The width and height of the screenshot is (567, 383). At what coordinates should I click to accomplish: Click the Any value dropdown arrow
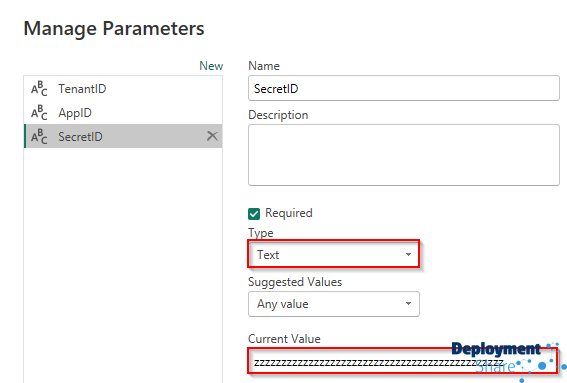tap(408, 303)
